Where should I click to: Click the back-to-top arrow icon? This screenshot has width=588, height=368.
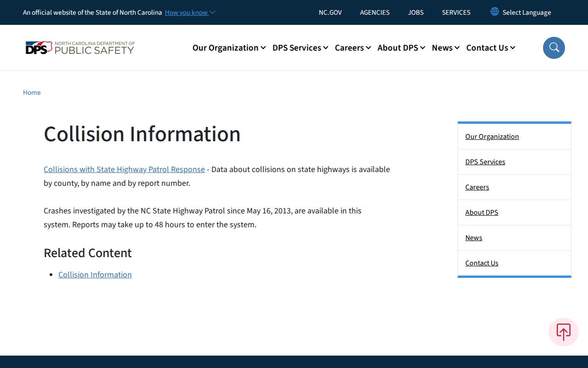point(564,332)
